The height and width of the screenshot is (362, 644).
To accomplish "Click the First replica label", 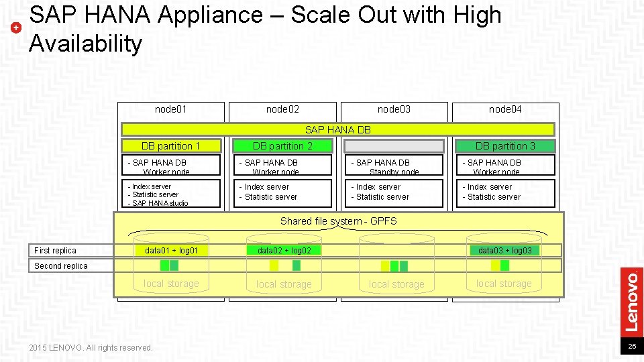I will click(55, 250).
